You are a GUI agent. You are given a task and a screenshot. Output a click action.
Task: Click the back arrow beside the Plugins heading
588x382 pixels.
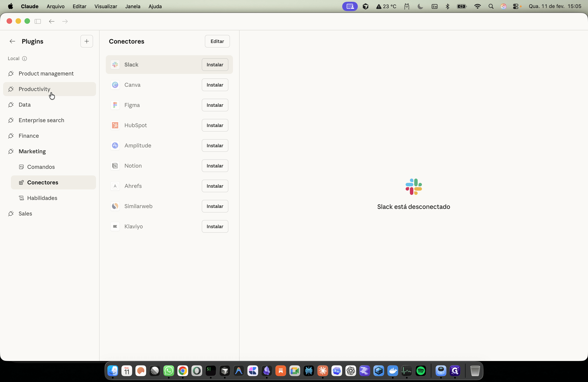click(x=12, y=41)
